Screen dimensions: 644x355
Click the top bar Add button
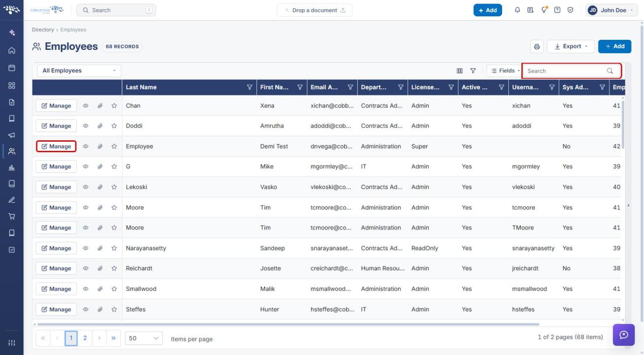point(488,10)
